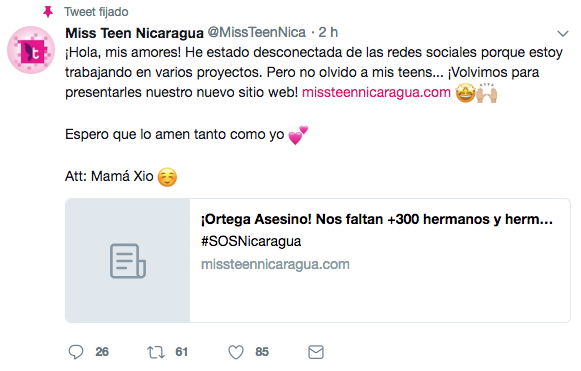Open the ¡Ortega Asesino! card headline
The image size is (581, 371).
(x=376, y=219)
